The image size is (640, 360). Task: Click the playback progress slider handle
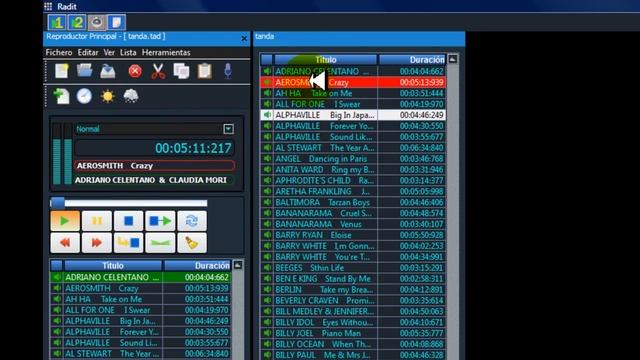click(58, 203)
